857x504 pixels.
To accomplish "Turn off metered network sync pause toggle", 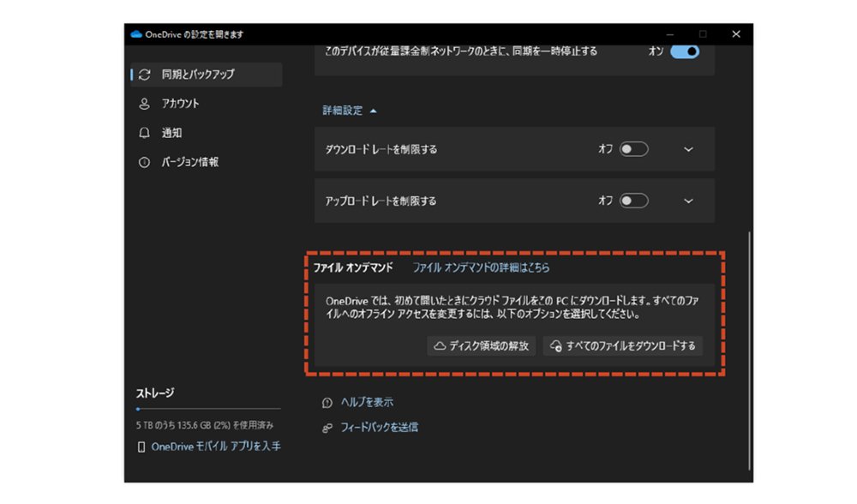I will (x=685, y=51).
